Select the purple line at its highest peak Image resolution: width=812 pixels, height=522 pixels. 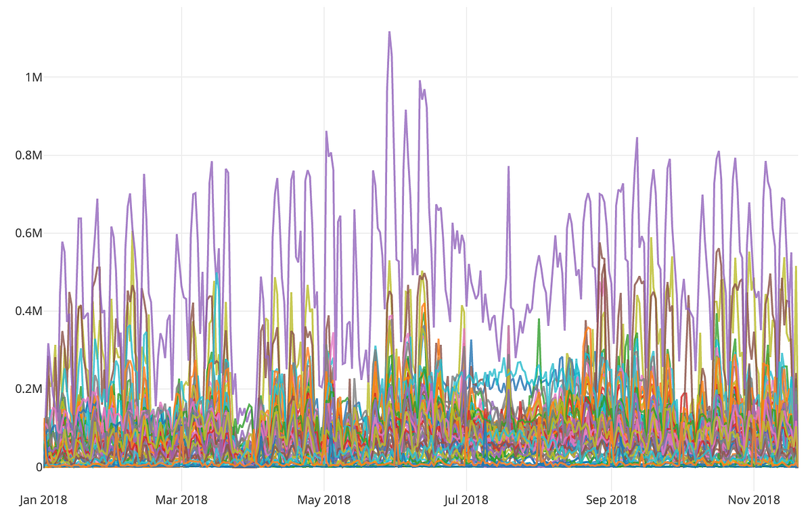coord(390,32)
